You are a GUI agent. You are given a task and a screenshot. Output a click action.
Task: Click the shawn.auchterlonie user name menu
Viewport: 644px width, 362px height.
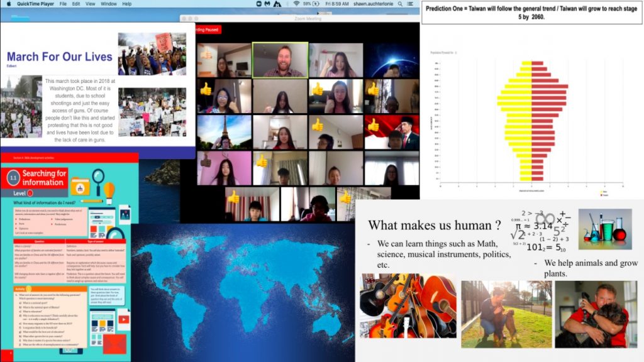375,4
